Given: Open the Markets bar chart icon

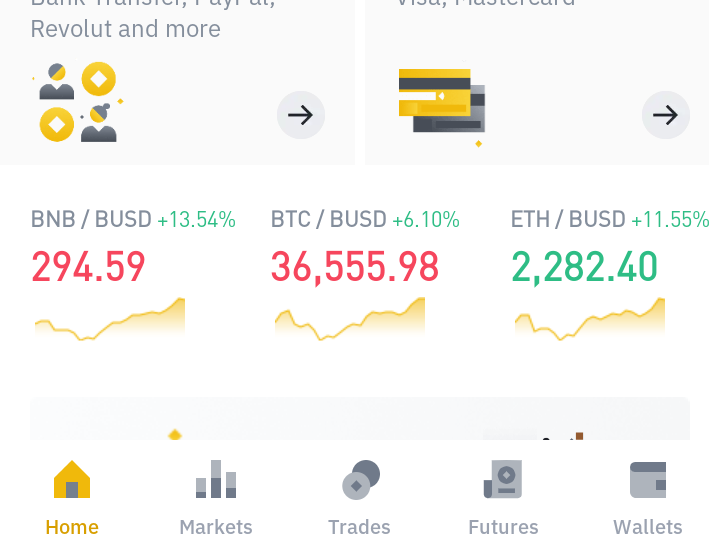Looking at the screenshot, I should click(216, 479).
